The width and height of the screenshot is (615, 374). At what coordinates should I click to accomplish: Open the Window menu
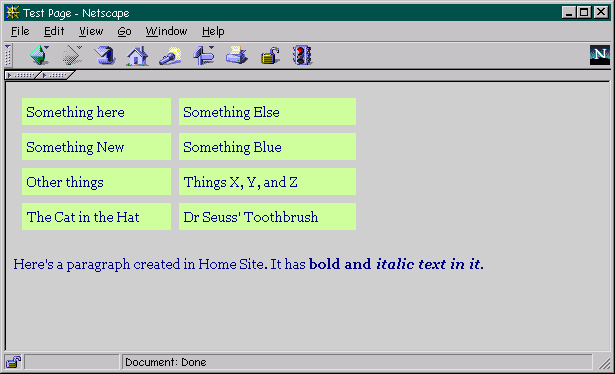pos(166,31)
